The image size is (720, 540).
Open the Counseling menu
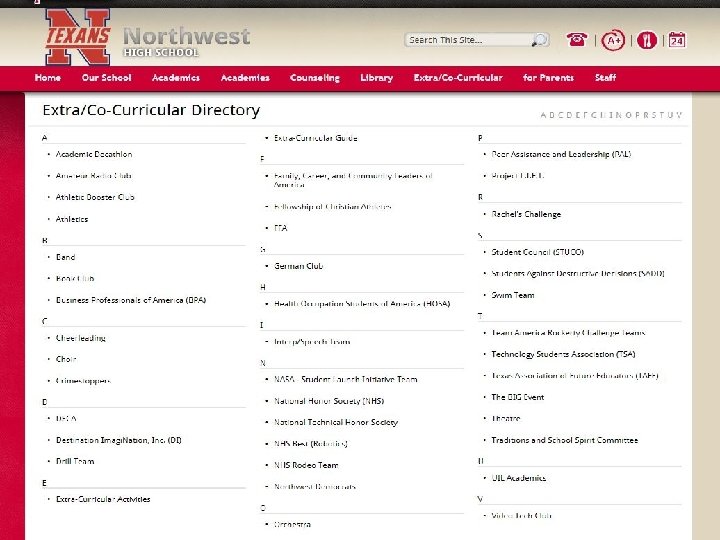click(x=315, y=78)
